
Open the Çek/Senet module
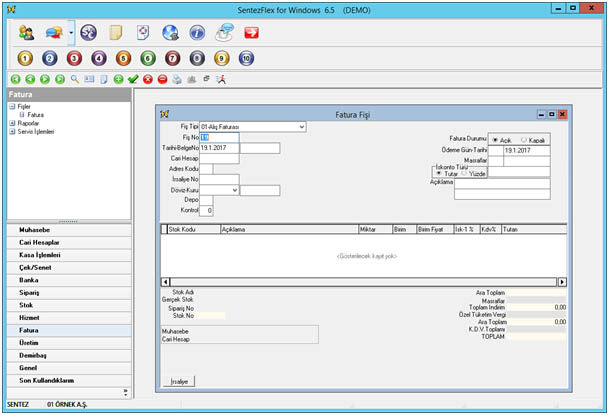[69, 267]
